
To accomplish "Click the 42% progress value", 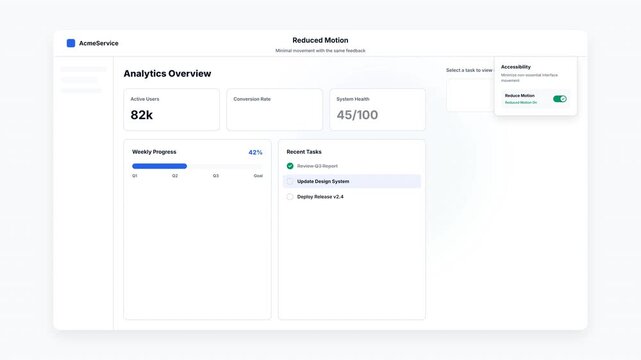I will (x=256, y=152).
